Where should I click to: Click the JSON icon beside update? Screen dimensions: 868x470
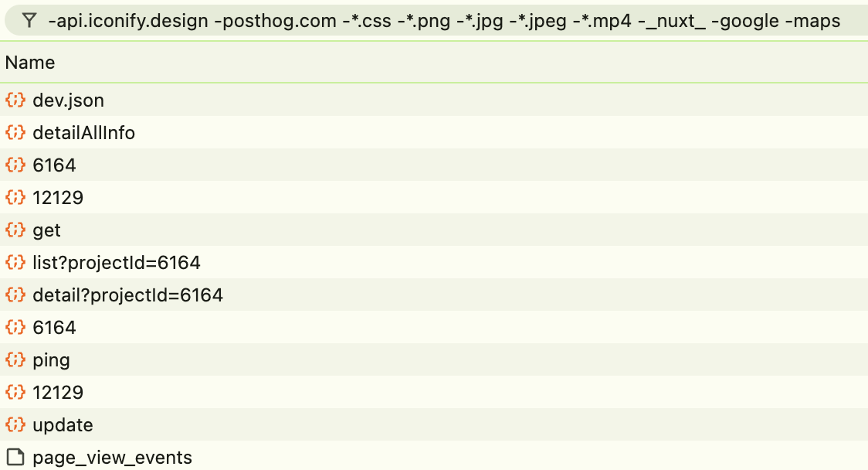coord(15,424)
